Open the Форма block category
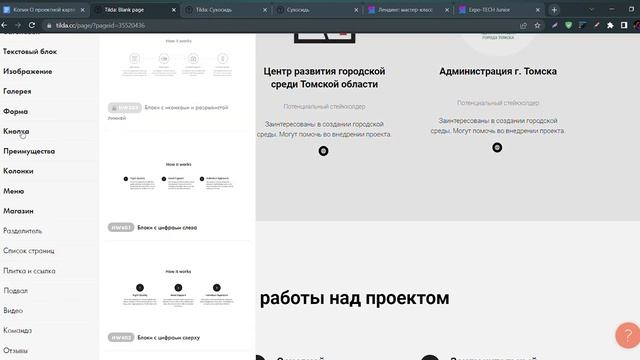This screenshot has width=640, height=360. pos(16,111)
